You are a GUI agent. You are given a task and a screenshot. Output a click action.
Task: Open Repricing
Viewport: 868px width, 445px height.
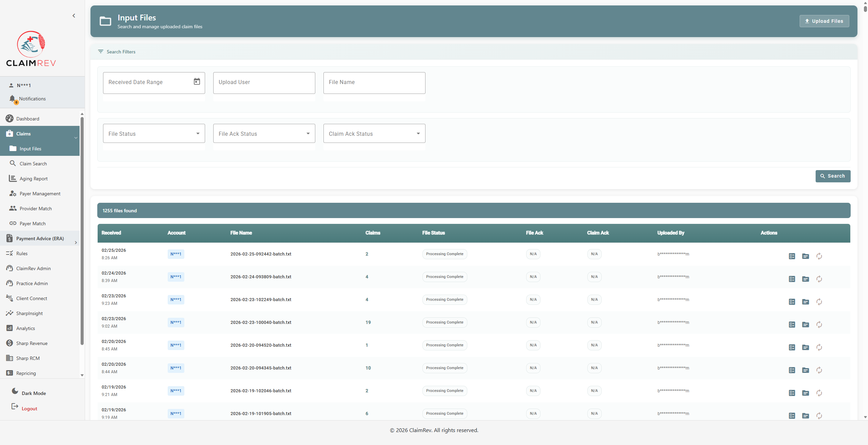(40, 373)
